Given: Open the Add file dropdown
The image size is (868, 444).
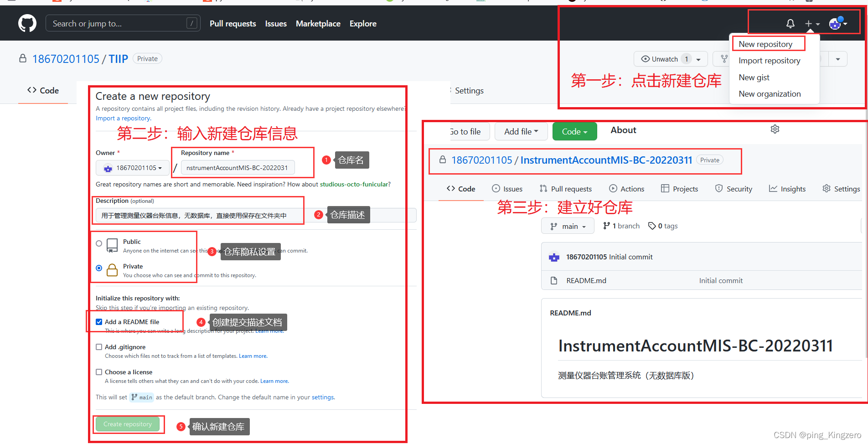Looking at the screenshot, I should coord(521,131).
